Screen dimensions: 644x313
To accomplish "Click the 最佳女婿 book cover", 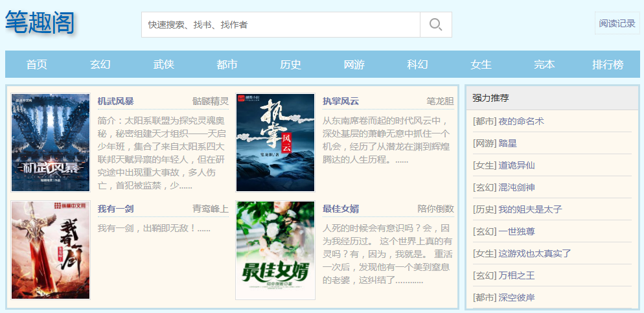I will (x=275, y=250).
